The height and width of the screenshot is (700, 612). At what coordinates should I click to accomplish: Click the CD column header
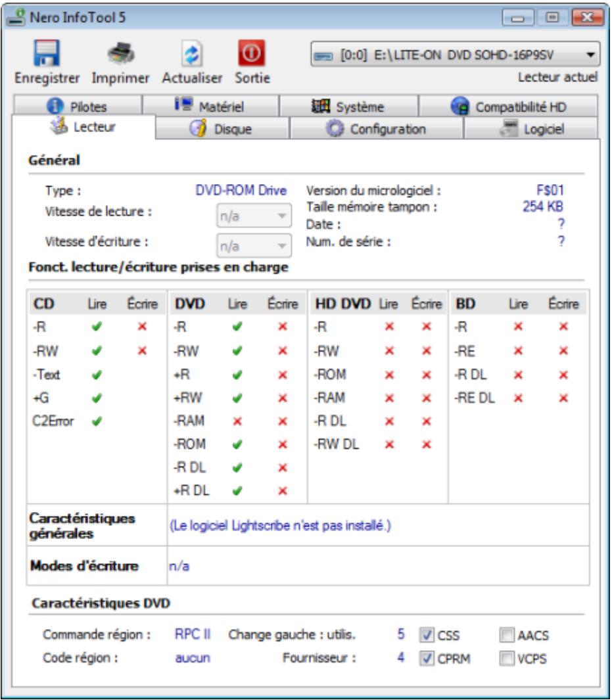[x=44, y=304]
